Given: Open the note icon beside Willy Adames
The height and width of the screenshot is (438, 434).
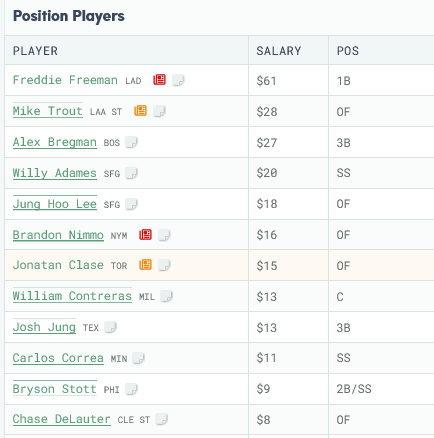Looking at the screenshot, I should point(131,173).
